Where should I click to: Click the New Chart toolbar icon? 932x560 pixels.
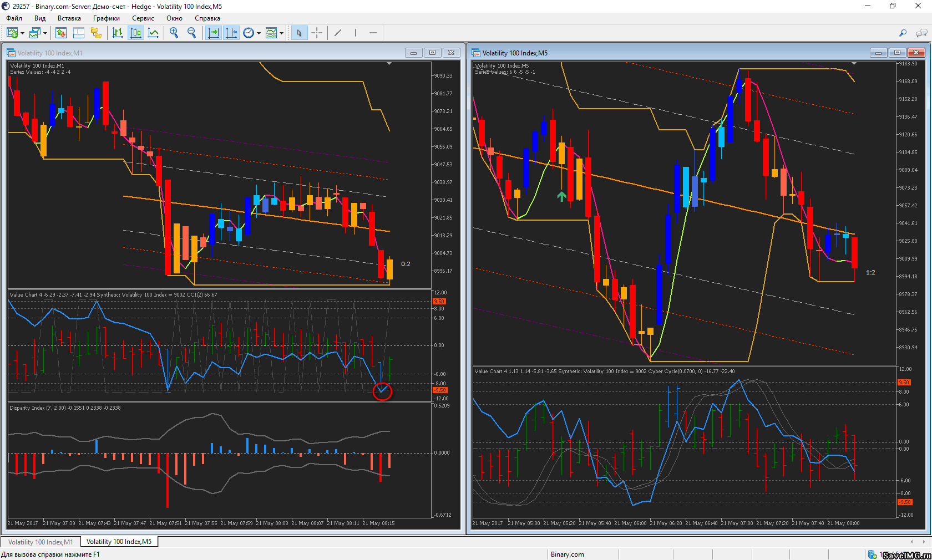12,33
